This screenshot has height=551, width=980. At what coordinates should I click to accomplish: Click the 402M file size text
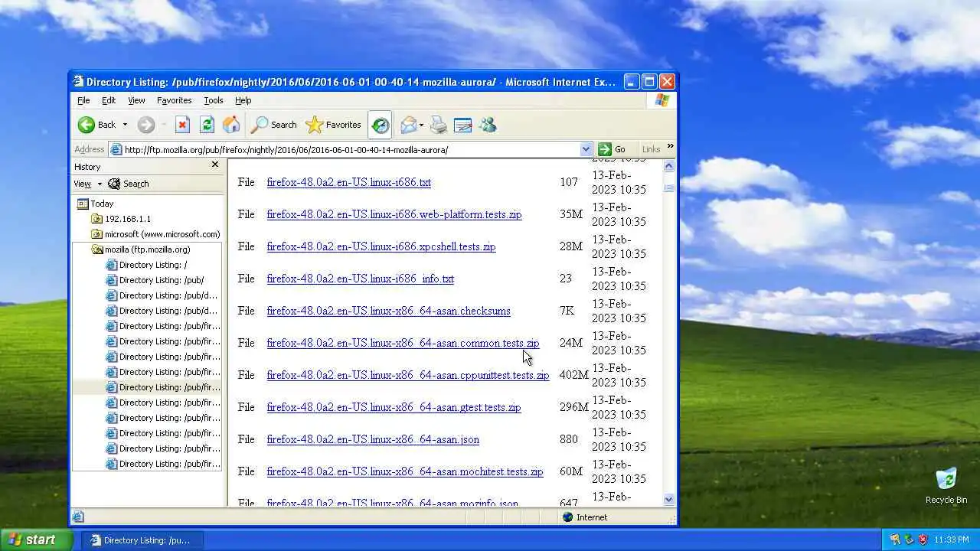click(573, 375)
